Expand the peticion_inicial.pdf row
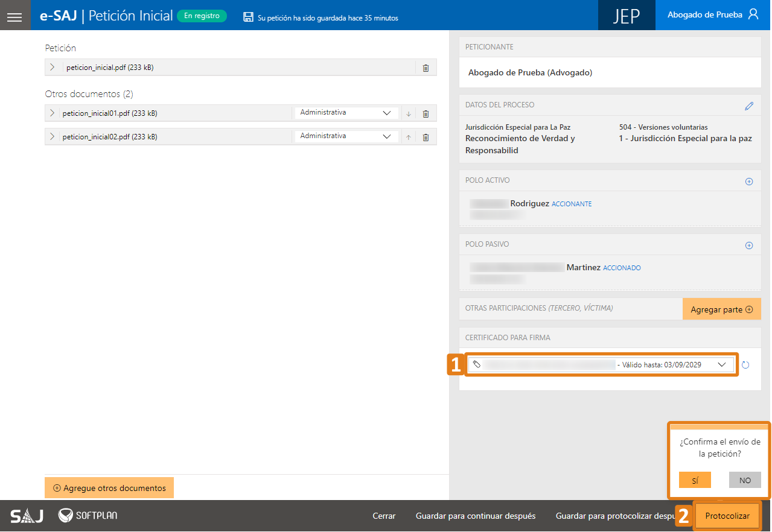Image resolution: width=772 pixels, height=532 pixels. point(53,68)
